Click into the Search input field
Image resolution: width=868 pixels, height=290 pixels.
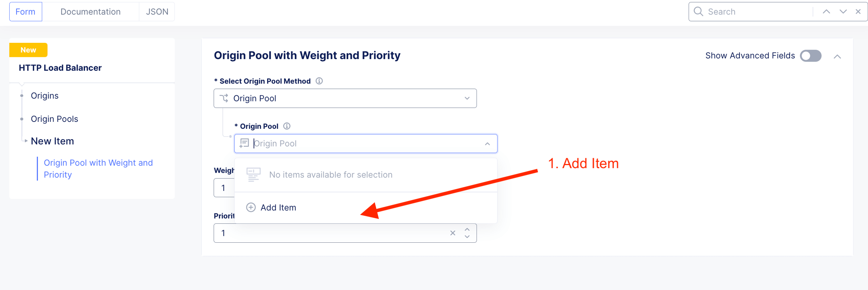(x=757, y=12)
